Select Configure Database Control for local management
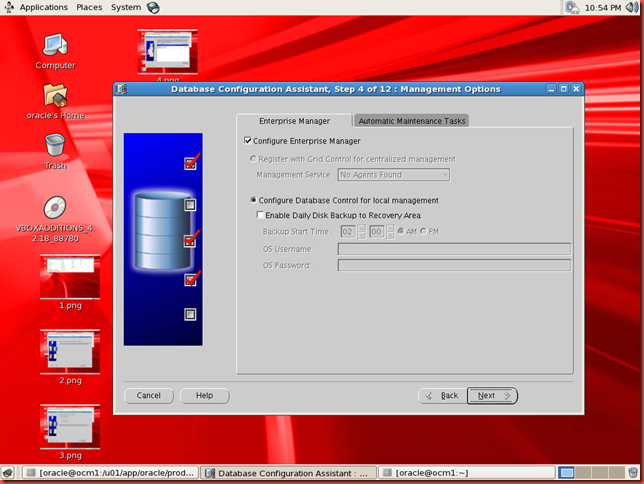This screenshot has height=484, width=644. [253, 200]
